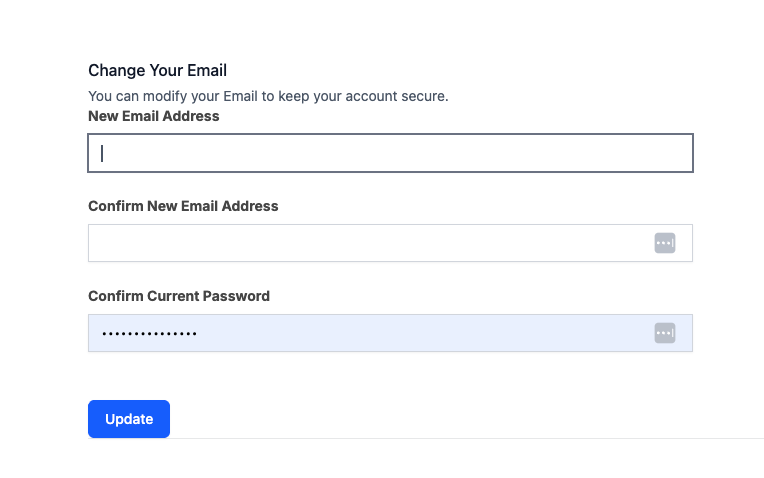Click the word "Update" on the button
This screenshot has height=478, width=764.
129,419
